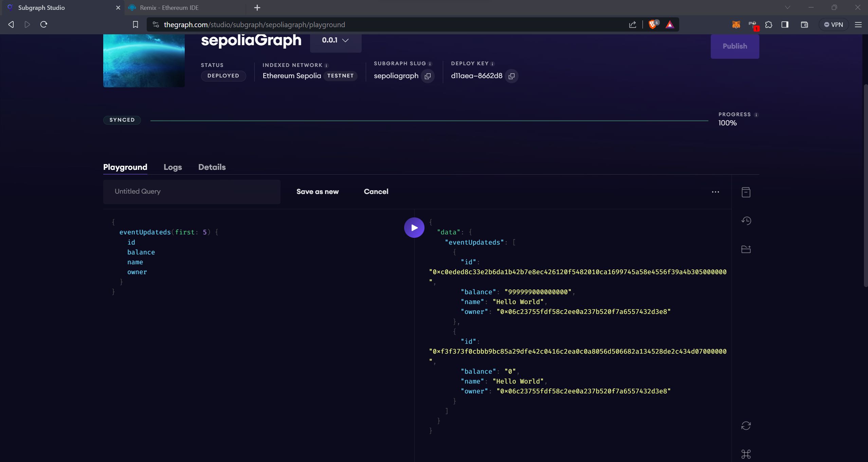Open the extensions puzzle icon
Viewport: 868px width, 462px height.
[768, 24]
